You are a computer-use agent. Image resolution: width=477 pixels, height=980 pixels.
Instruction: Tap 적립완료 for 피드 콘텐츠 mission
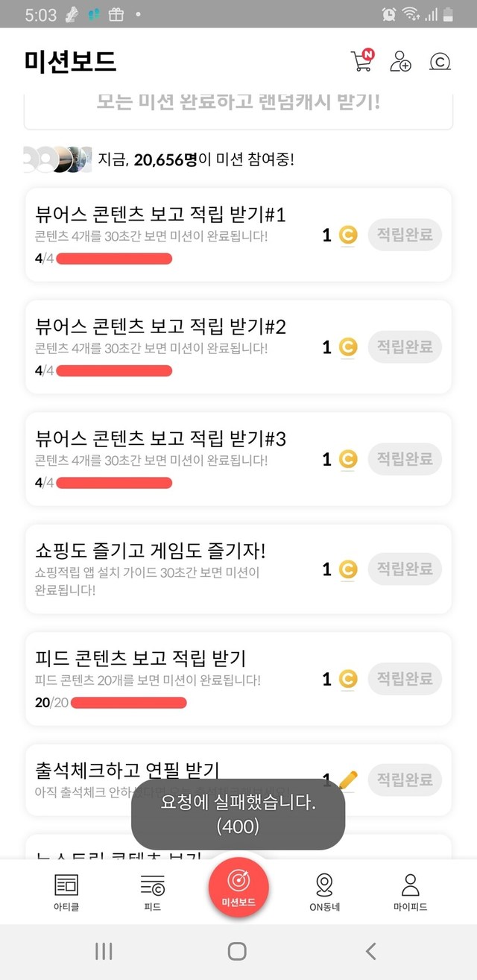pyautogui.click(x=405, y=679)
